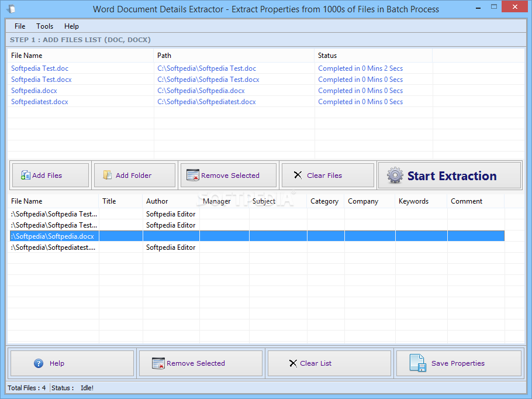Minimize the Details Extractor window
This screenshot has height=399, width=532.
tap(478, 7)
